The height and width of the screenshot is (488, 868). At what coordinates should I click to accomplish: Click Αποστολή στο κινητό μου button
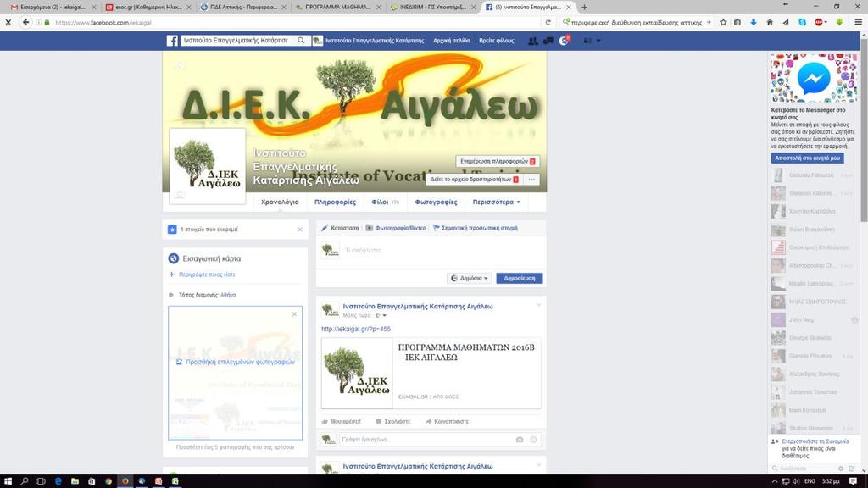(x=807, y=158)
